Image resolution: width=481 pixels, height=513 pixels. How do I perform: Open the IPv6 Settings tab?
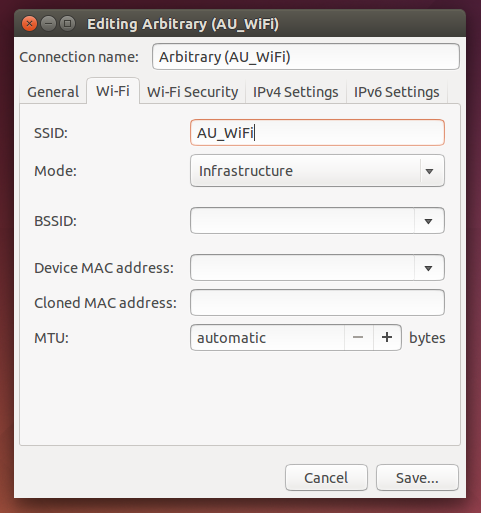[397, 92]
